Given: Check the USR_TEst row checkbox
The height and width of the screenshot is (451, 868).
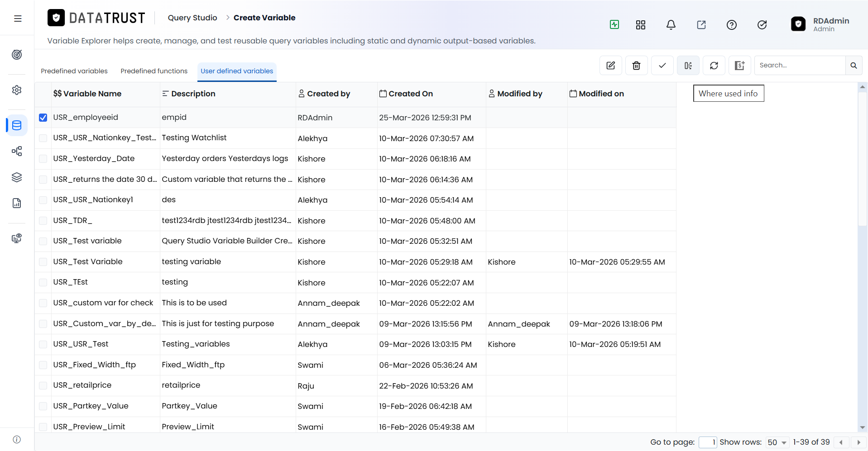Looking at the screenshot, I should click(43, 282).
